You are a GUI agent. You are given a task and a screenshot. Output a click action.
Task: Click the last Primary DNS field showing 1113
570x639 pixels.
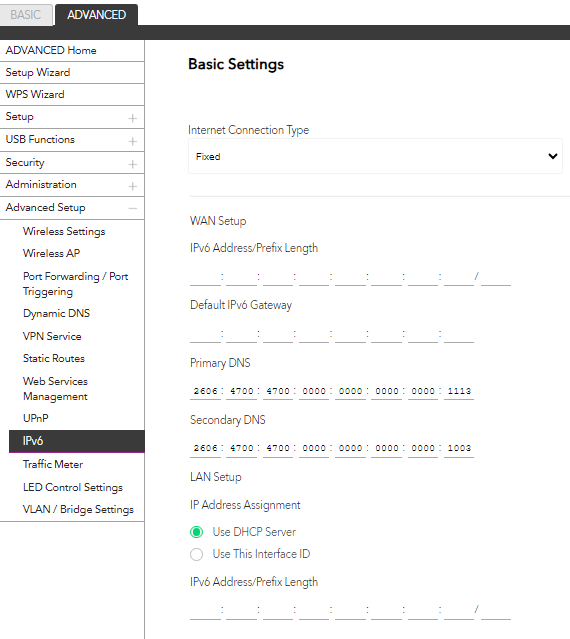459,391
